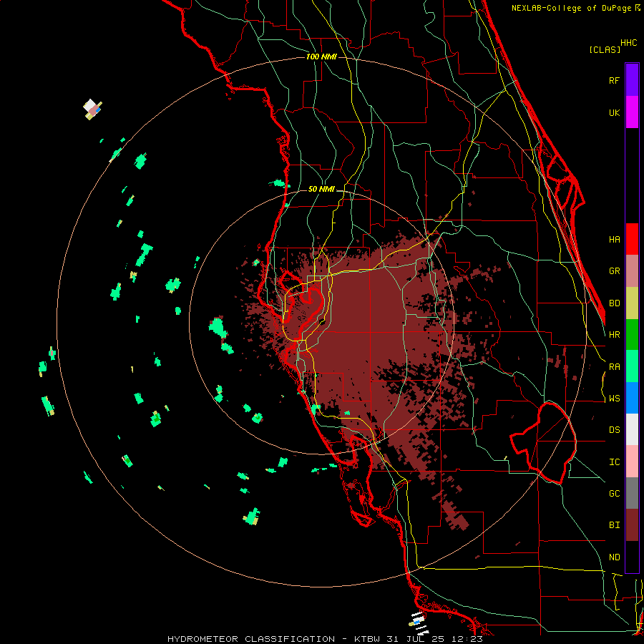
Task: Click the HA legend label
Action: (614, 239)
